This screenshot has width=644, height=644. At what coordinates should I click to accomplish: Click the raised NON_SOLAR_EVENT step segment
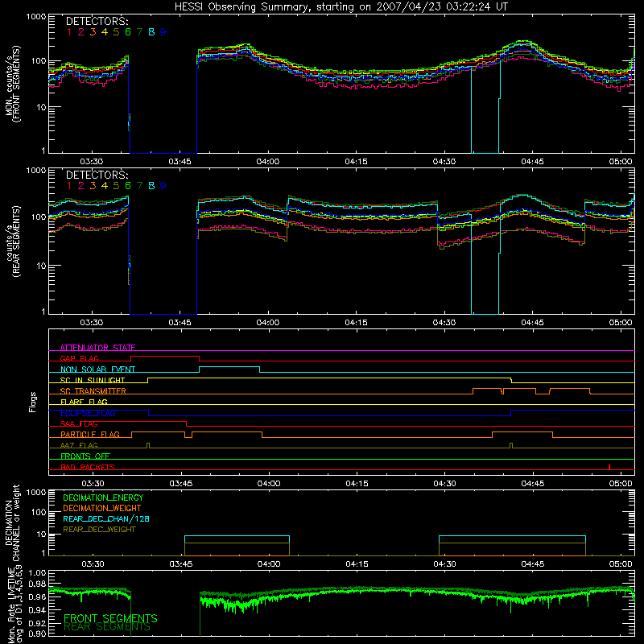pos(229,367)
